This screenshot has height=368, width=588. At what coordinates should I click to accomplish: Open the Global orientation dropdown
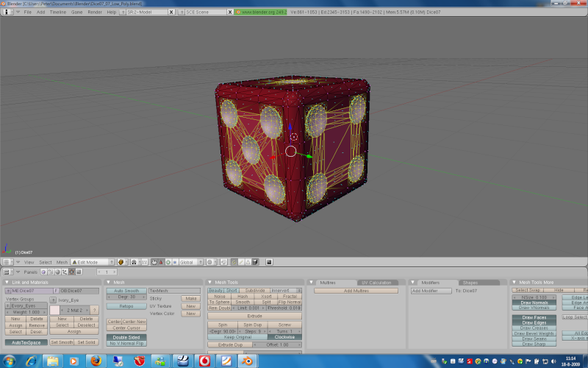pyautogui.click(x=191, y=262)
